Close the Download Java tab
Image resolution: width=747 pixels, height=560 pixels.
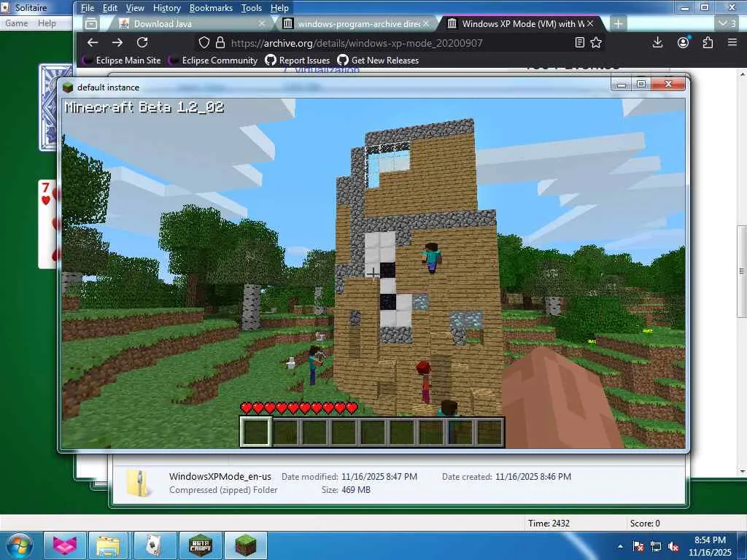(x=262, y=24)
